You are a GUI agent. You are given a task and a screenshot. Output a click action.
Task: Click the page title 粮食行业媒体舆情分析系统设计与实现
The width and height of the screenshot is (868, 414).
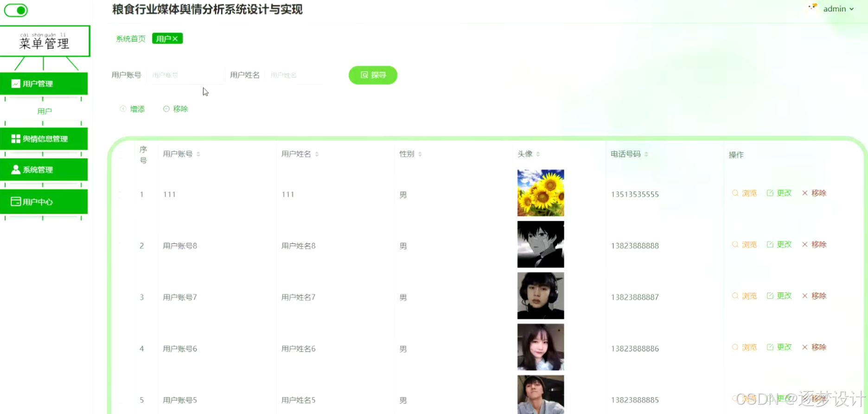(x=207, y=9)
